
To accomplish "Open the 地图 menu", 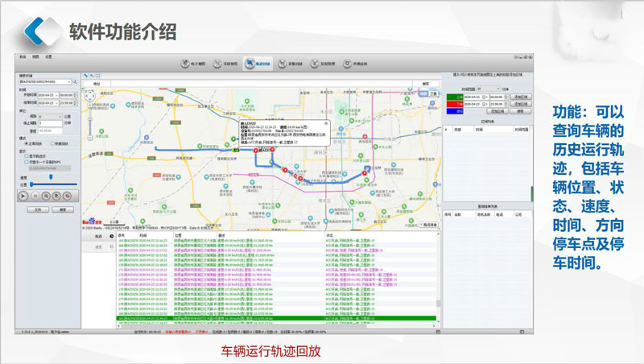I will [x=35, y=56].
